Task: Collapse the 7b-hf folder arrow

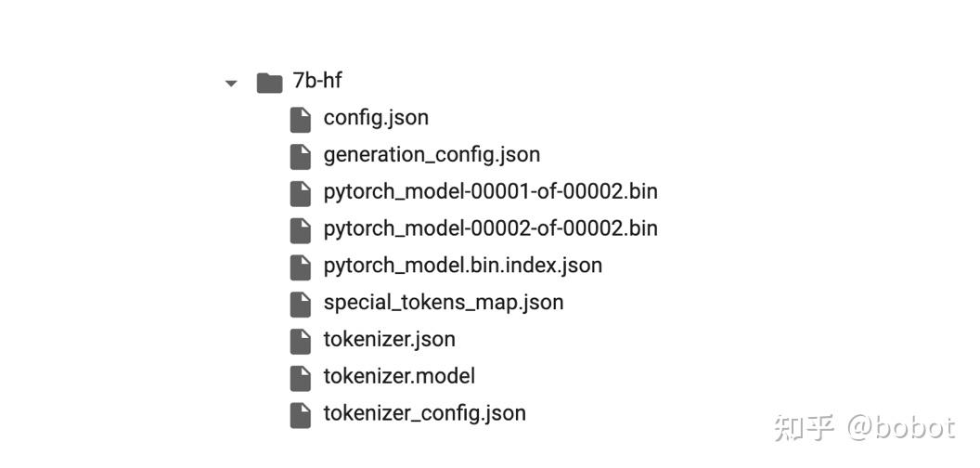Action: (x=231, y=83)
